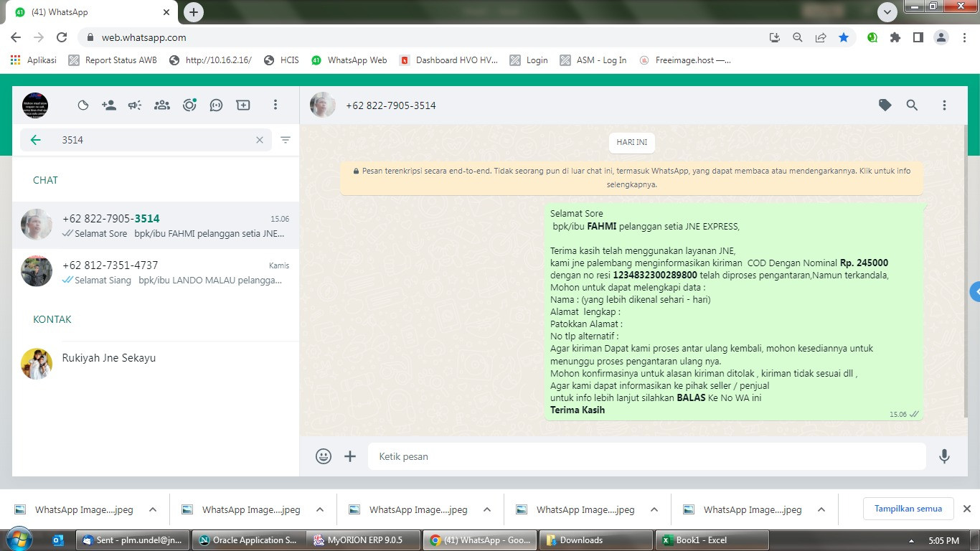Open the Chrome extensions puzzle icon
980x551 pixels.
895,37
